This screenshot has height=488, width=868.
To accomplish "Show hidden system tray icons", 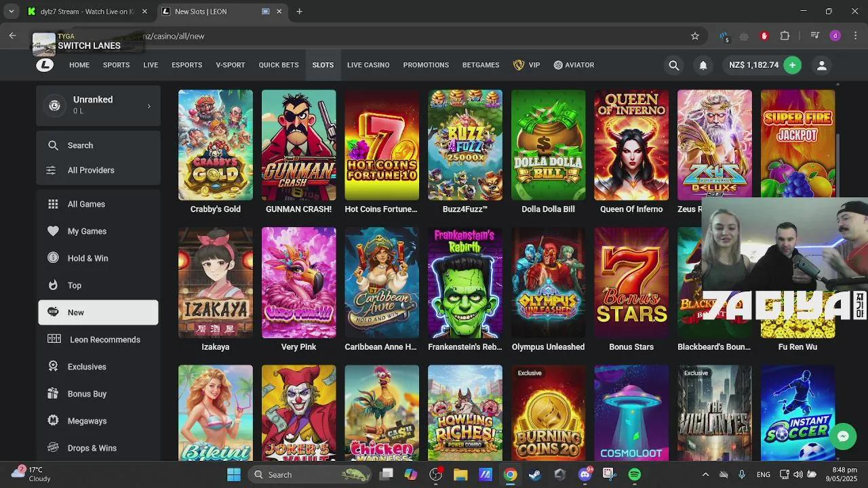I will tap(705, 474).
